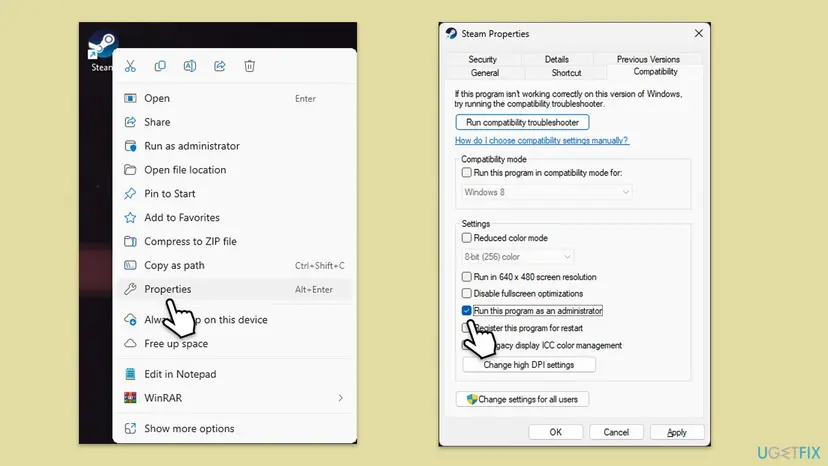Click OK in Steam Properties

[556, 432]
